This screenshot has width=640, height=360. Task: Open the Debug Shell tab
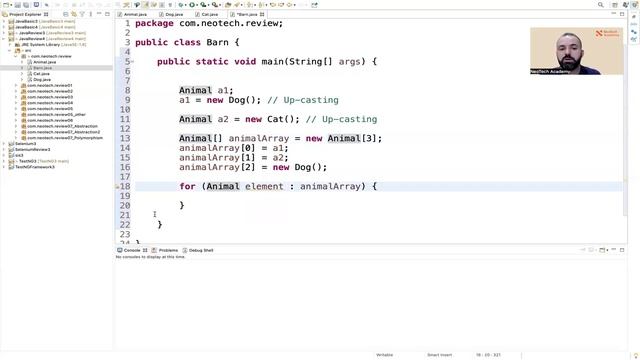pyautogui.click(x=198, y=250)
